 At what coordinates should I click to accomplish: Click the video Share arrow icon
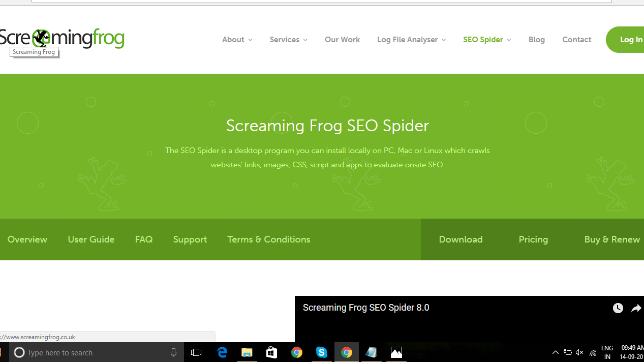pyautogui.click(x=636, y=308)
